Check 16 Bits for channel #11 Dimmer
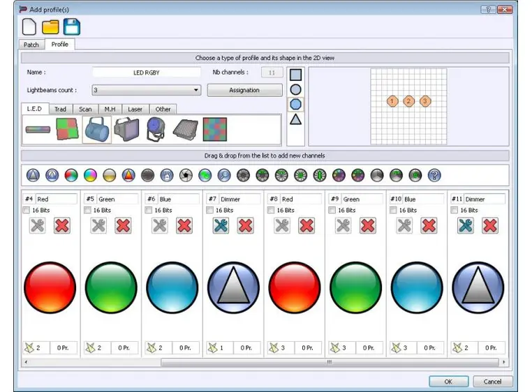This screenshot has height=392, width=532. point(455,210)
